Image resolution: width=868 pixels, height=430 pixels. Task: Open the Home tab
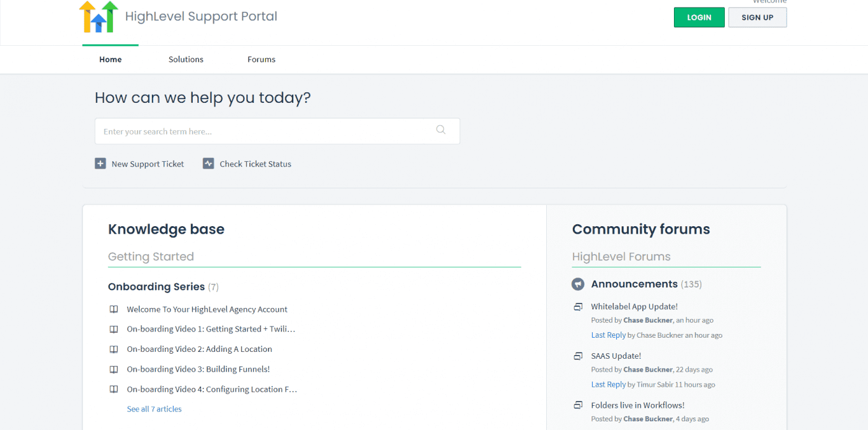[110, 59]
